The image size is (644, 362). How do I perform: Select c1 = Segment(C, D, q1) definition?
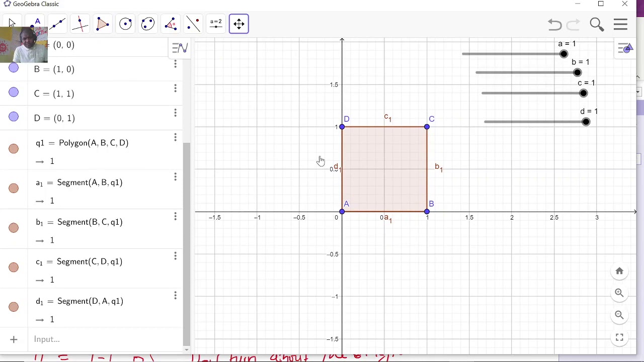pyautogui.click(x=79, y=262)
